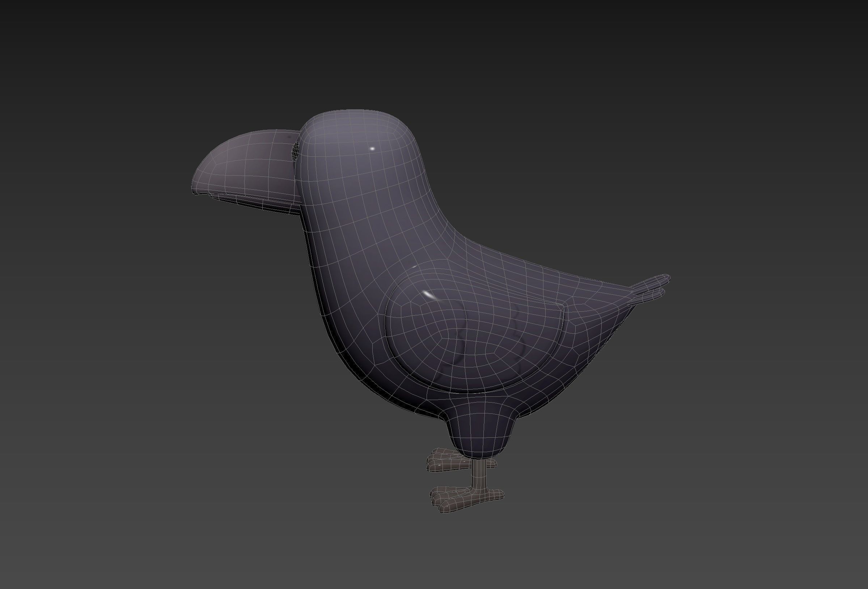Click the specular highlight on the bird's head

pos(372,148)
